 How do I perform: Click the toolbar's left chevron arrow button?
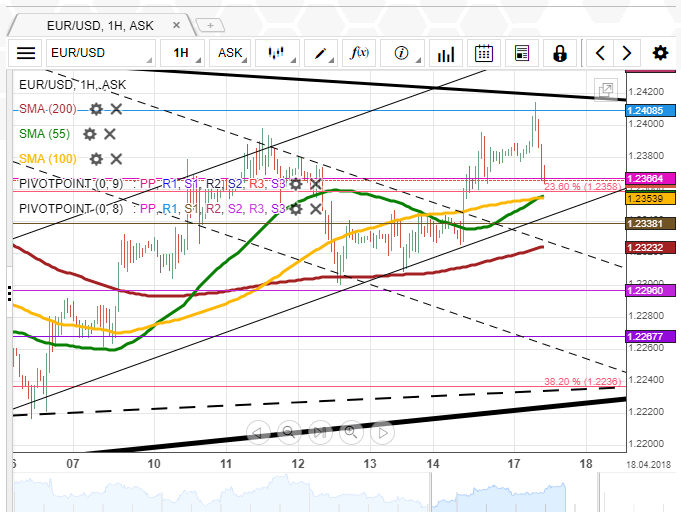point(600,53)
